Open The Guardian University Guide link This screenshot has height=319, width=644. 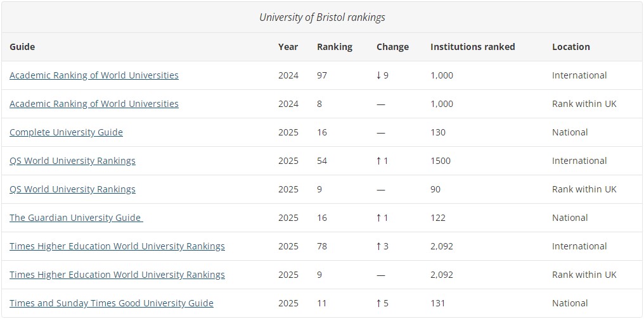pos(76,218)
